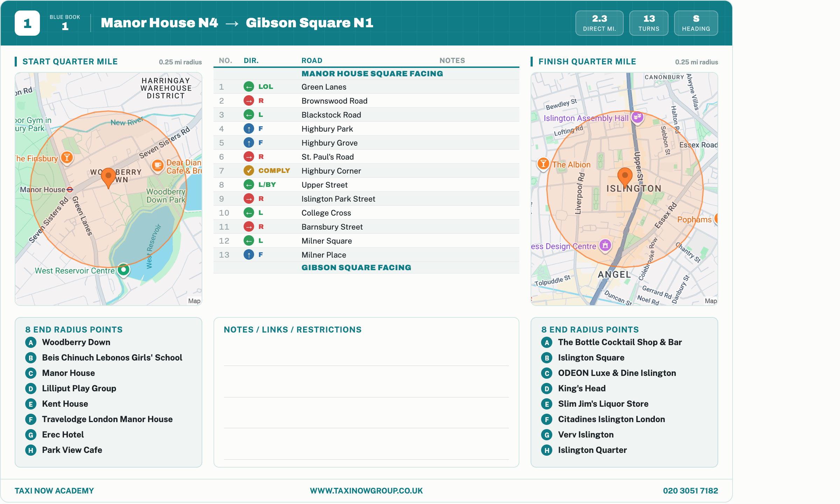Click the S Heading stat box
840x504 pixels.
click(x=696, y=23)
